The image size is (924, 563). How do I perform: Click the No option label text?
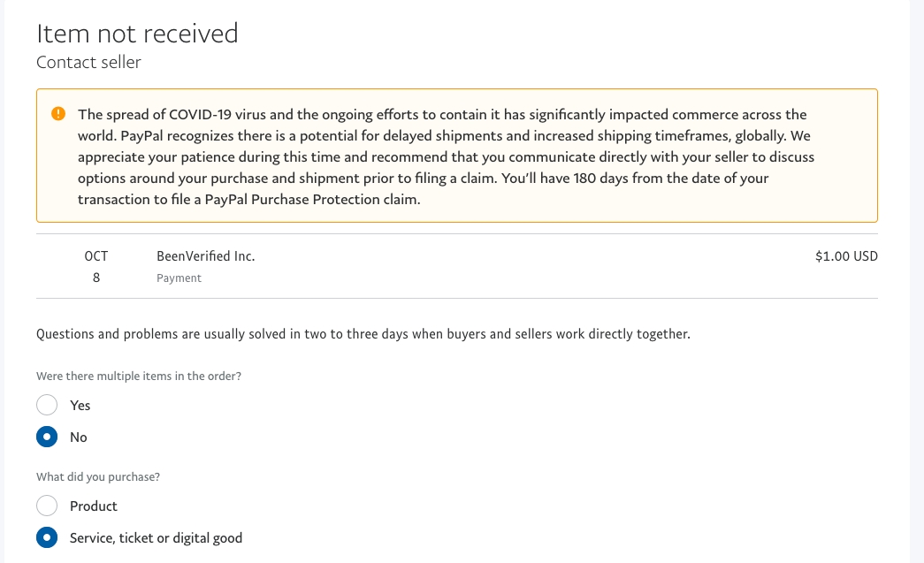tap(78, 437)
